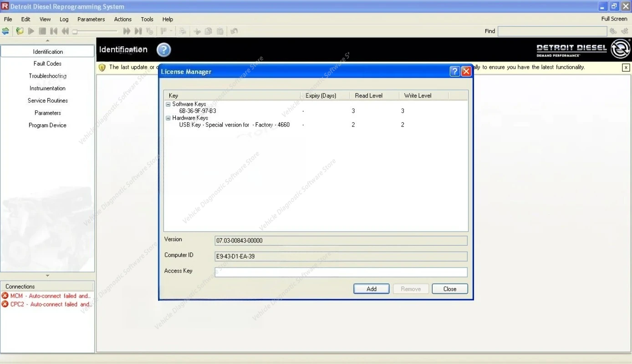Click the Access Key input field
632x364 pixels.
coord(341,272)
